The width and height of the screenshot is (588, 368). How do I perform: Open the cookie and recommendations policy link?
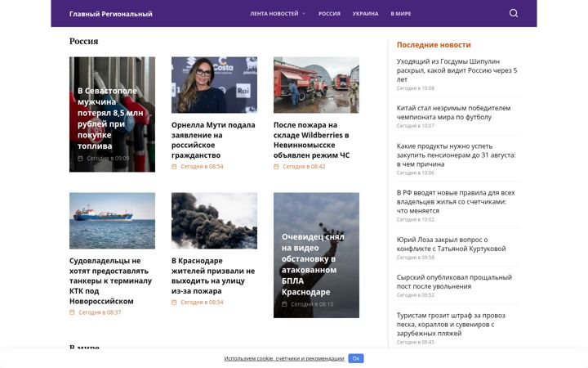pyautogui.click(x=284, y=358)
